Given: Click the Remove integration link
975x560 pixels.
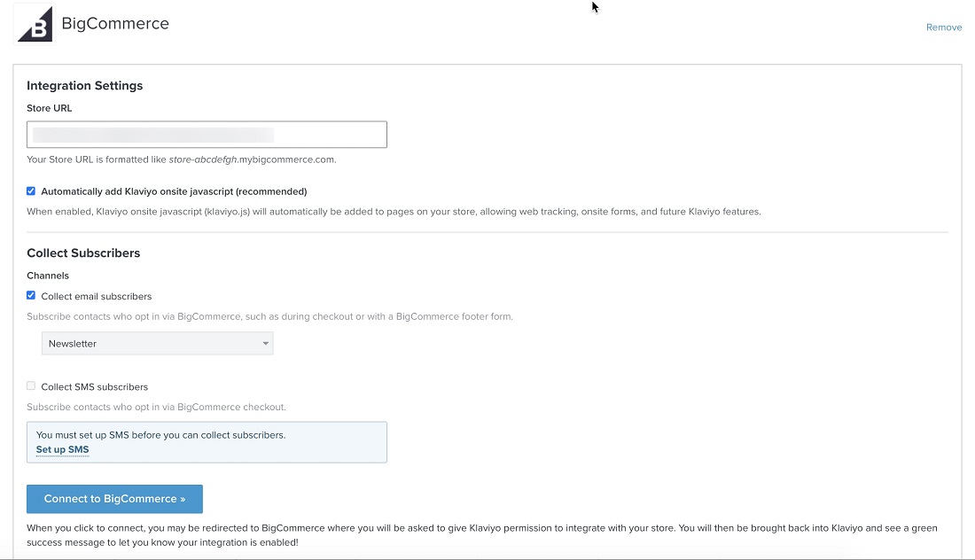Looking at the screenshot, I should tap(943, 27).
